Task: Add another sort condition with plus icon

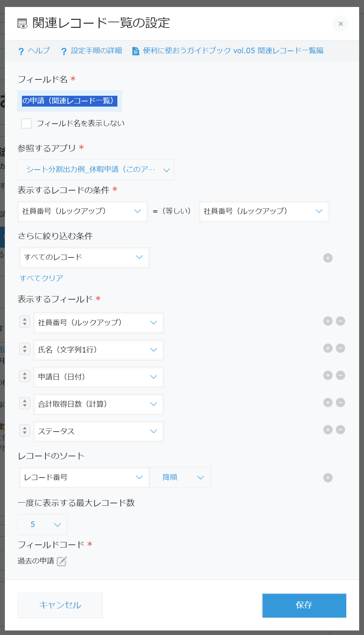Action: [x=328, y=478]
